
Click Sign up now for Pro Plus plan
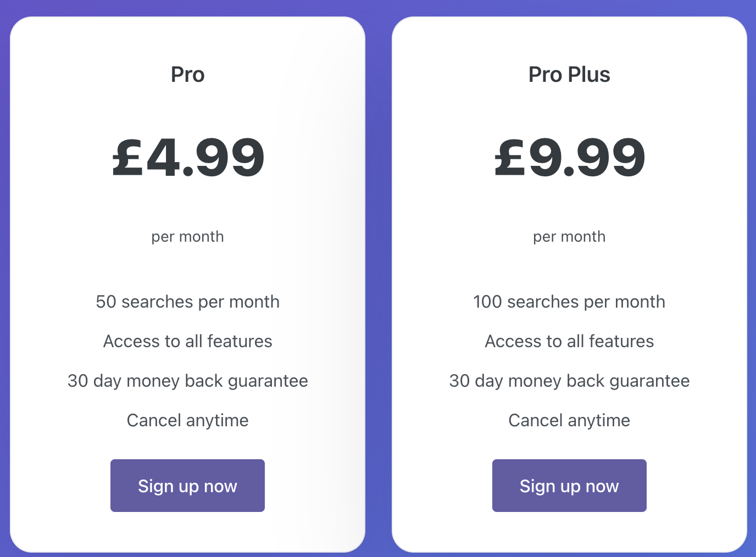click(569, 486)
